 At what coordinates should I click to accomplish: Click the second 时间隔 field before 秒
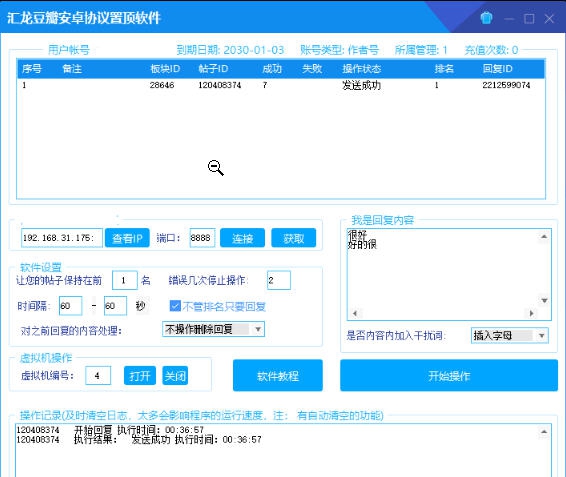[115, 306]
